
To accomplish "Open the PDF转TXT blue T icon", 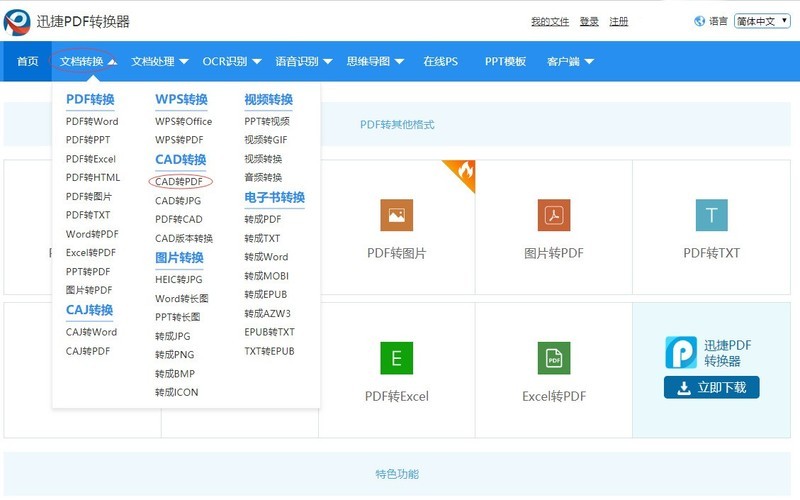I will coord(711,215).
